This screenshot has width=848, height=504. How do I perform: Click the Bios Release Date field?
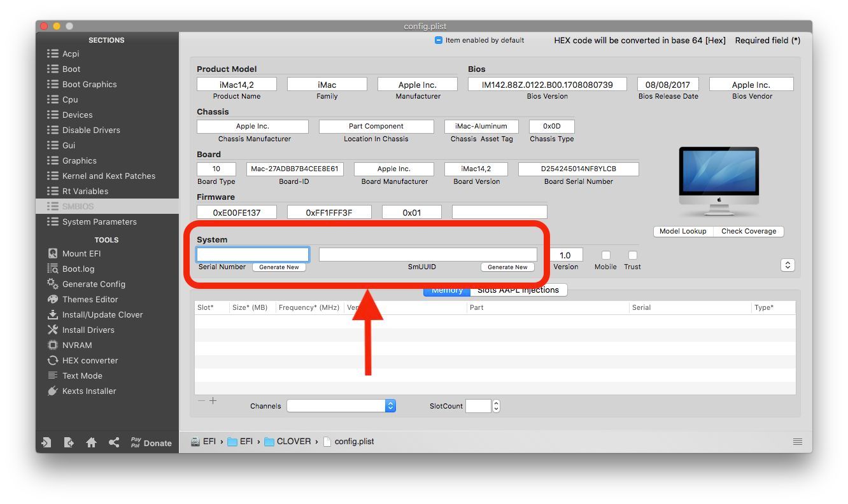(668, 84)
